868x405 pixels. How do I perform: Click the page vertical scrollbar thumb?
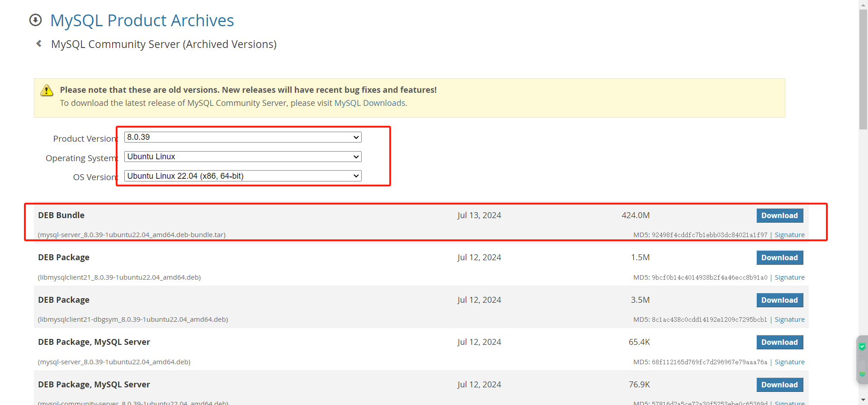coord(863,70)
